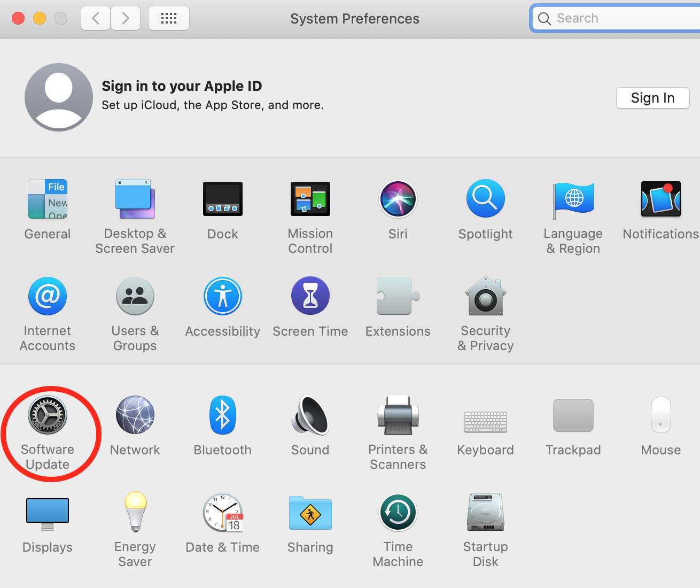Open the Software Update preference pane

tap(48, 415)
